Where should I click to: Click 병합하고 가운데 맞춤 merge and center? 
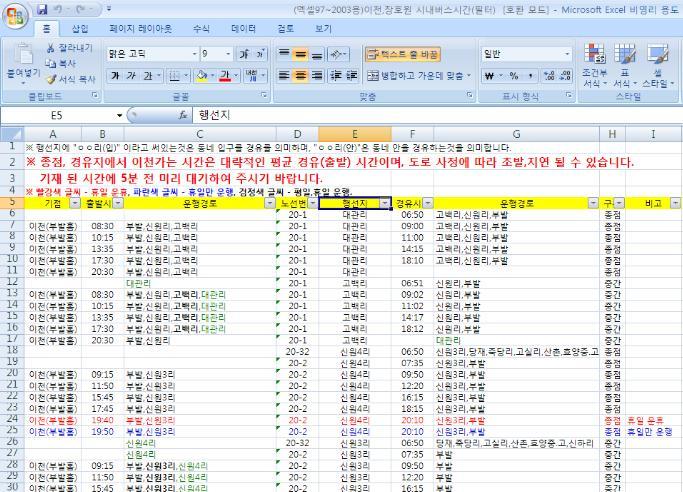pyautogui.click(x=419, y=76)
